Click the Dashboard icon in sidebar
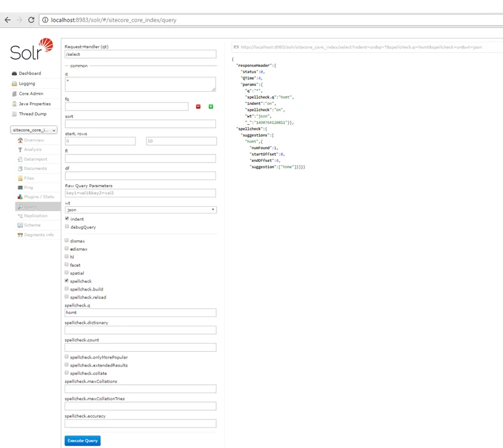The height and width of the screenshot is (448, 503). (x=14, y=73)
